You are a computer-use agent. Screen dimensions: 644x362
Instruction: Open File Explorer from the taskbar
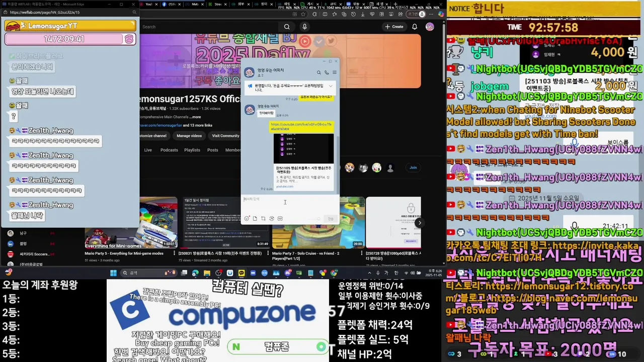pyautogui.click(x=207, y=273)
